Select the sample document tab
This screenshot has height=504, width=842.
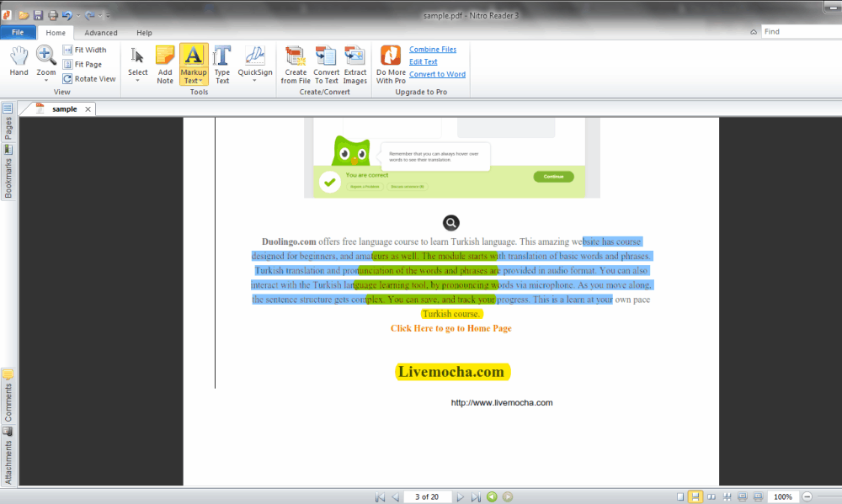click(x=65, y=109)
